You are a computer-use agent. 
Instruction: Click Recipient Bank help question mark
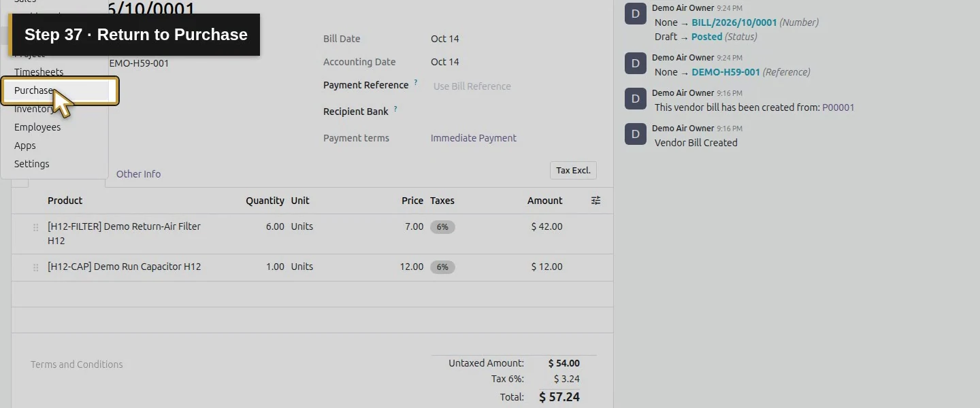pyautogui.click(x=395, y=109)
